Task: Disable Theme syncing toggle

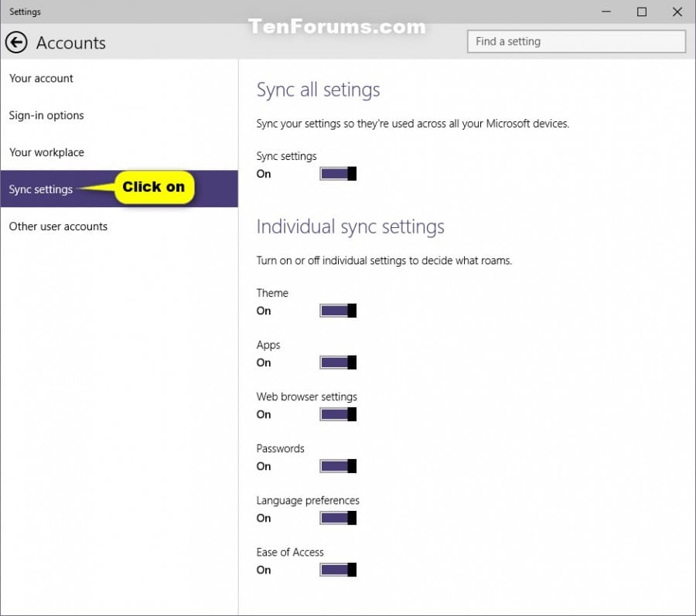Action: tap(338, 311)
